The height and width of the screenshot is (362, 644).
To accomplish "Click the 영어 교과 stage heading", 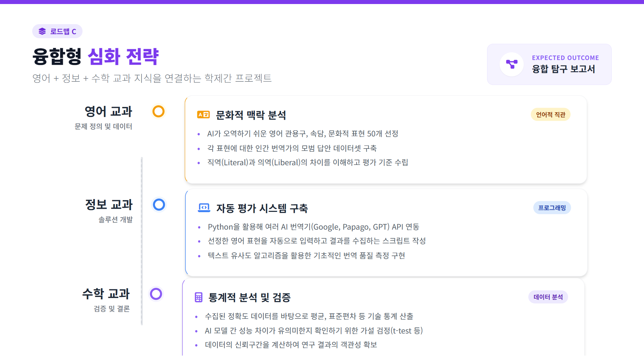I will pyautogui.click(x=108, y=111).
